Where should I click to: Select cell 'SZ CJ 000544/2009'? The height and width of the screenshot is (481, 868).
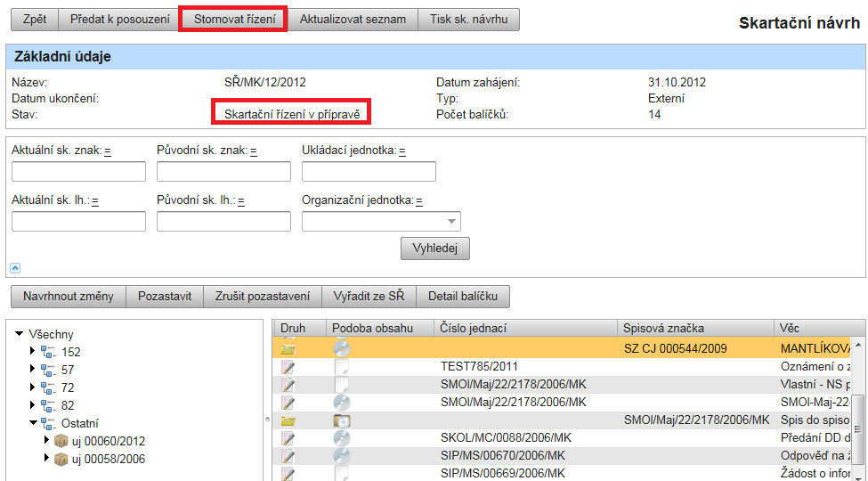[676, 349]
